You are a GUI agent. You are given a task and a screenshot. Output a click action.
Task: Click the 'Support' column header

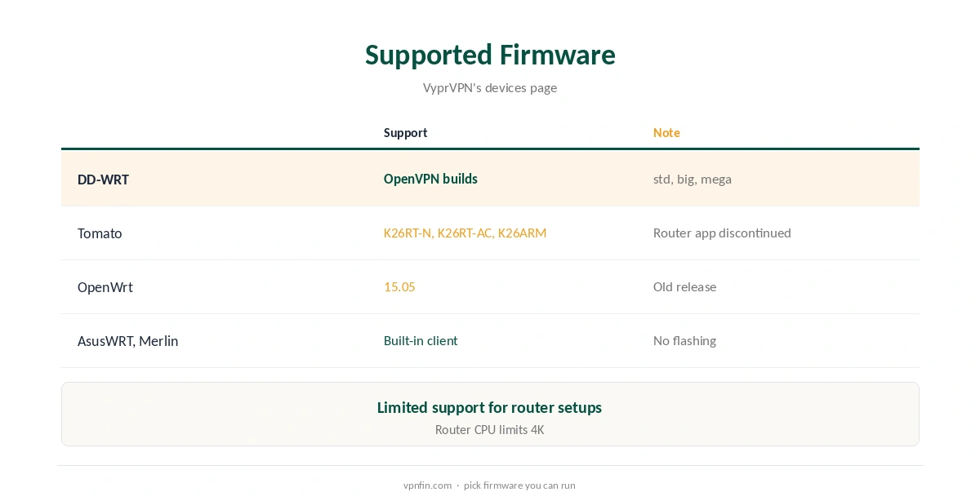pyautogui.click(x=405, y=132)
